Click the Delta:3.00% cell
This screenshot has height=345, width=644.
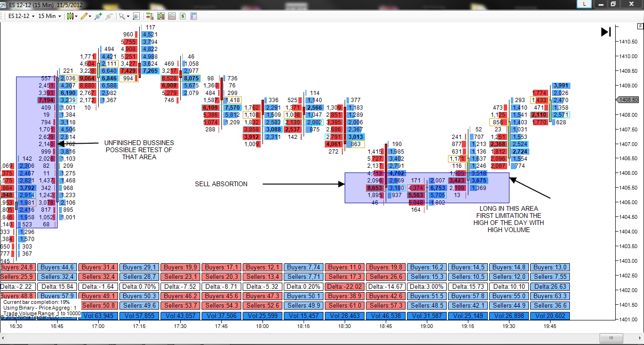426,286
